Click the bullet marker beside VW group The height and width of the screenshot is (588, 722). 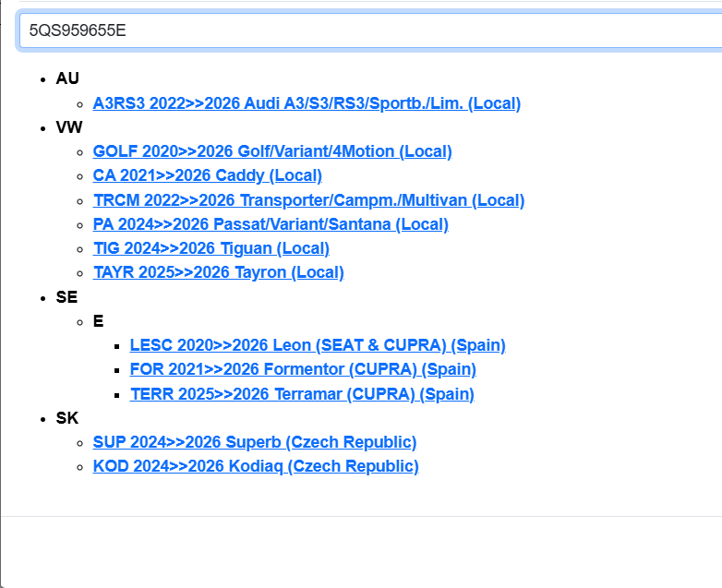coord(43,128)
